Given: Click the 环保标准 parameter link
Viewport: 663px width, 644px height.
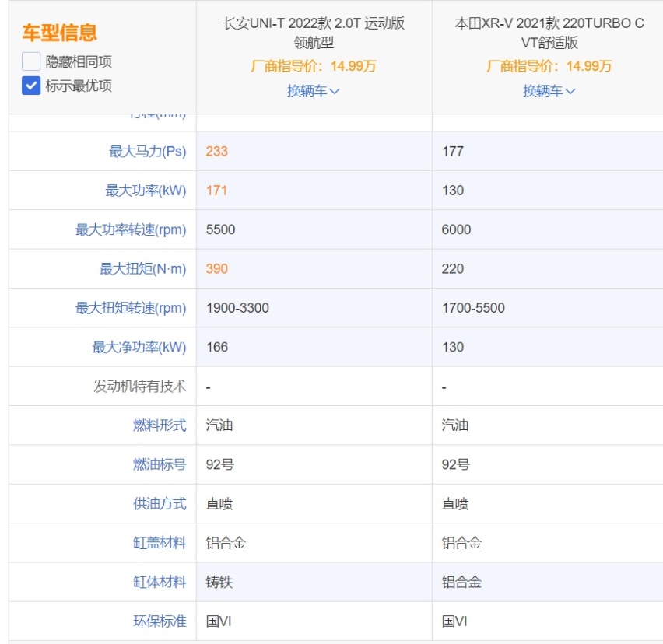Looking at the screenshot, I should coord(160,621).
